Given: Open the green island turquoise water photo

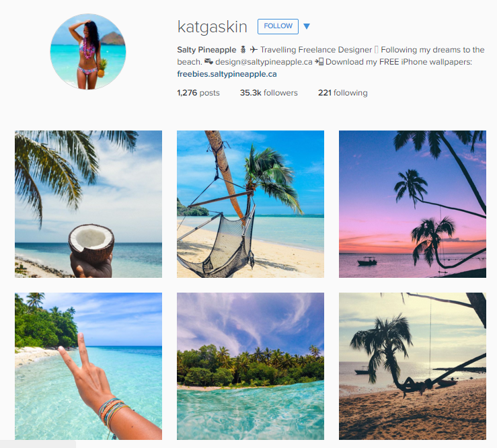Looking at the screenshot, I should click(x=250, y=366).
